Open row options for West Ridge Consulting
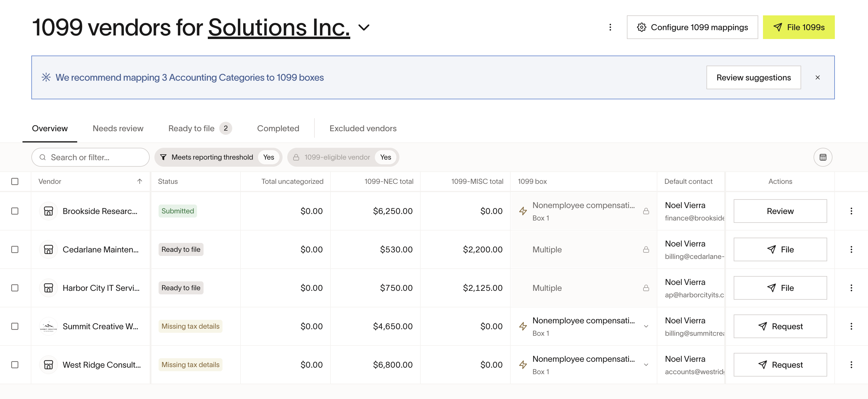Screen dimensions: 868x399 point(851,365)
